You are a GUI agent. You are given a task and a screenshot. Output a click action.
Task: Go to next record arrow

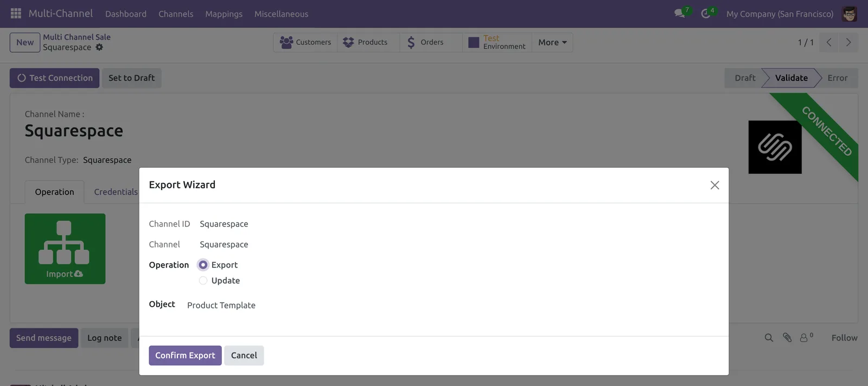pos(848,42)
